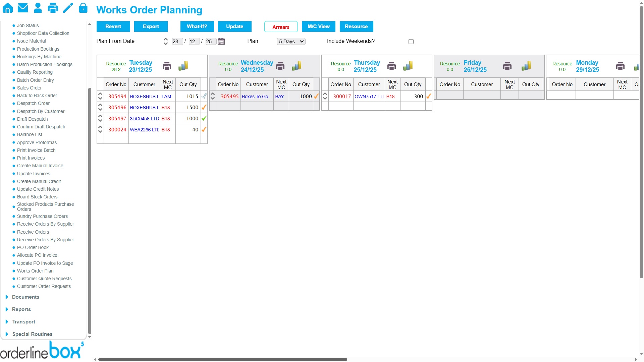The image size is (644, 362).
Task: Toggle orange tick on order 305496
Action: click(x=204, y=107)
